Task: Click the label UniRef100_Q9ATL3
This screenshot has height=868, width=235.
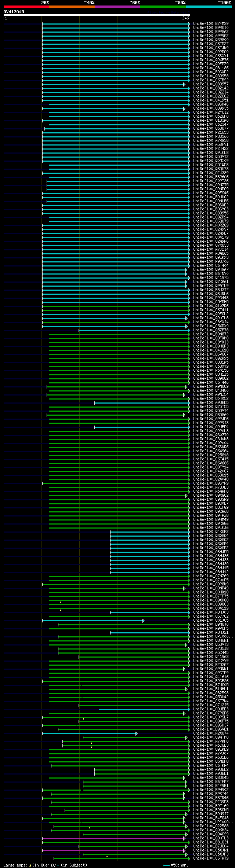Action: pos(211,838)
